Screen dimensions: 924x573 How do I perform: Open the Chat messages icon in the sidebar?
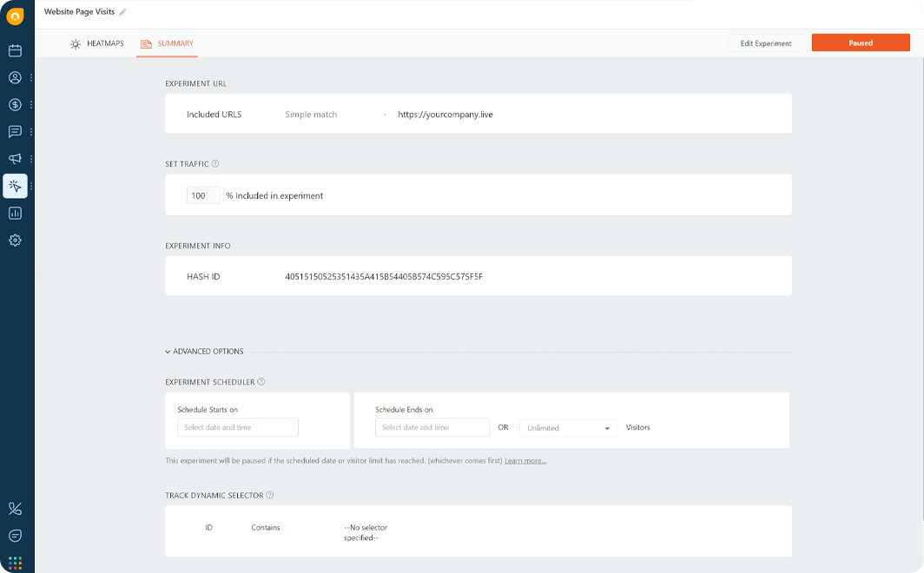(14, 131)
